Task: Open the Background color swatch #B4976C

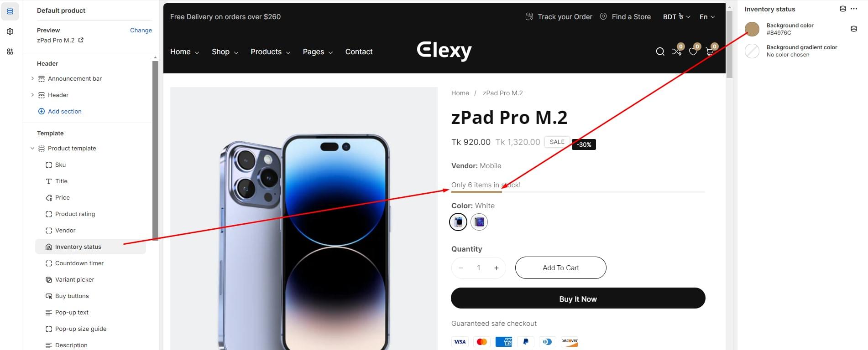Action: tap(752, 29)
